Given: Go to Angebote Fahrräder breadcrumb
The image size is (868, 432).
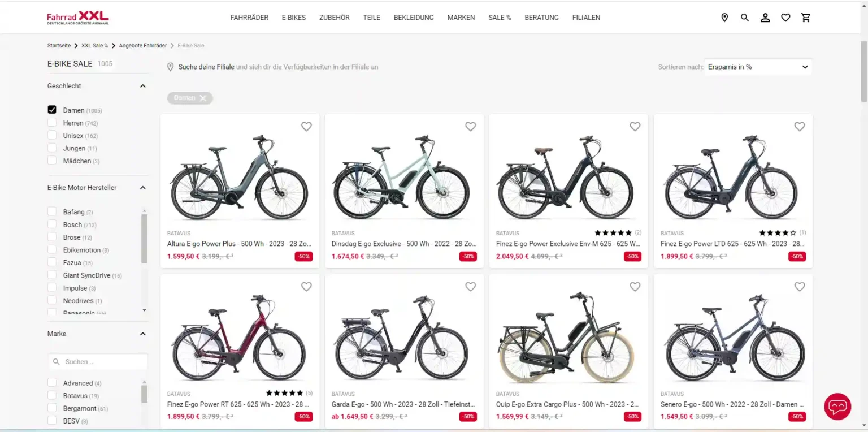Looking at the screenshot, I should point(142,45).
